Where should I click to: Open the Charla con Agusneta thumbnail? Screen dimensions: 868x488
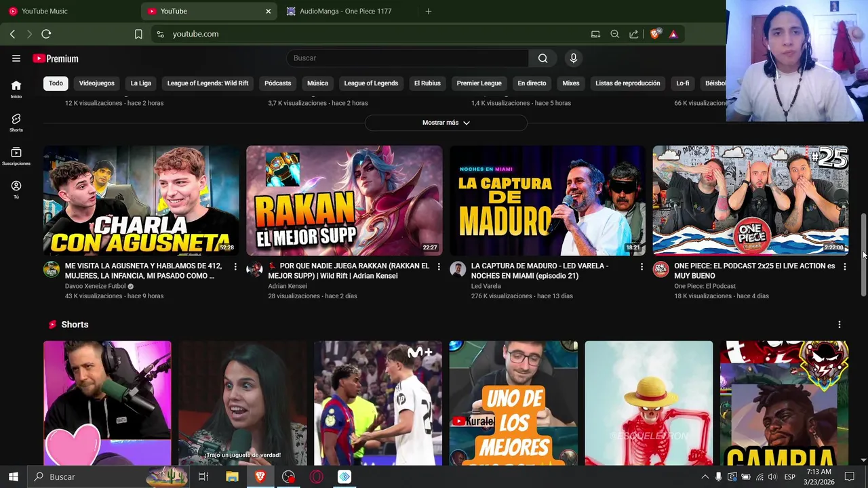[x=141, y=201]
